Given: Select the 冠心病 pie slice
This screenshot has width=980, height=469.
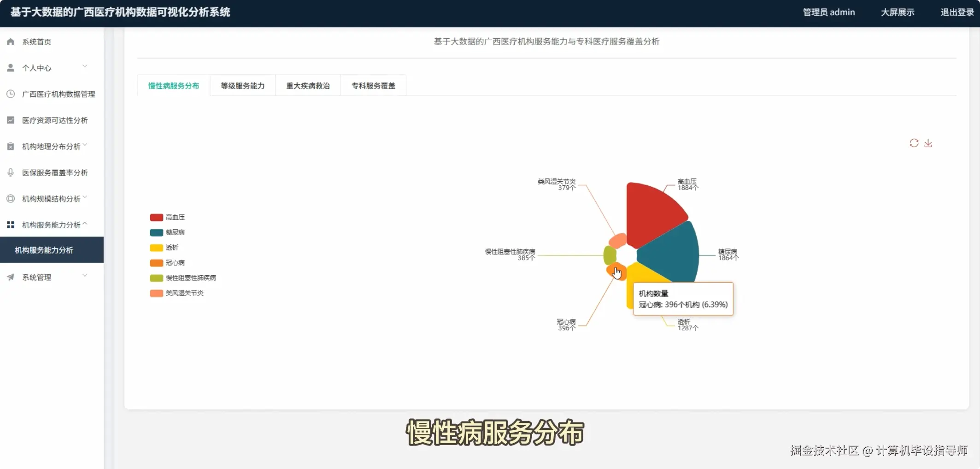Looking at the screenshot, I should tap(616, 271).
